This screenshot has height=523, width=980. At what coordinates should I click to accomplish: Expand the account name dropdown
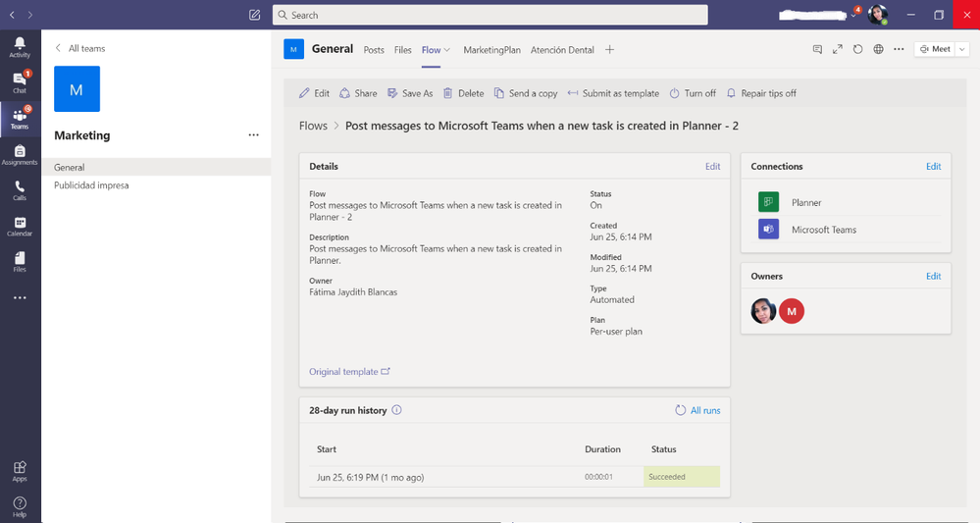853,15
